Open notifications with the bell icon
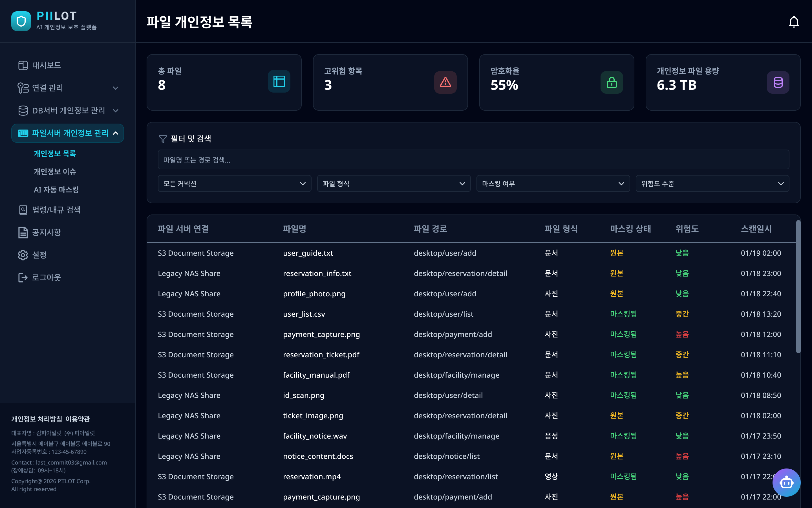This screenshot has height=508, width=812. pos(794,22)
